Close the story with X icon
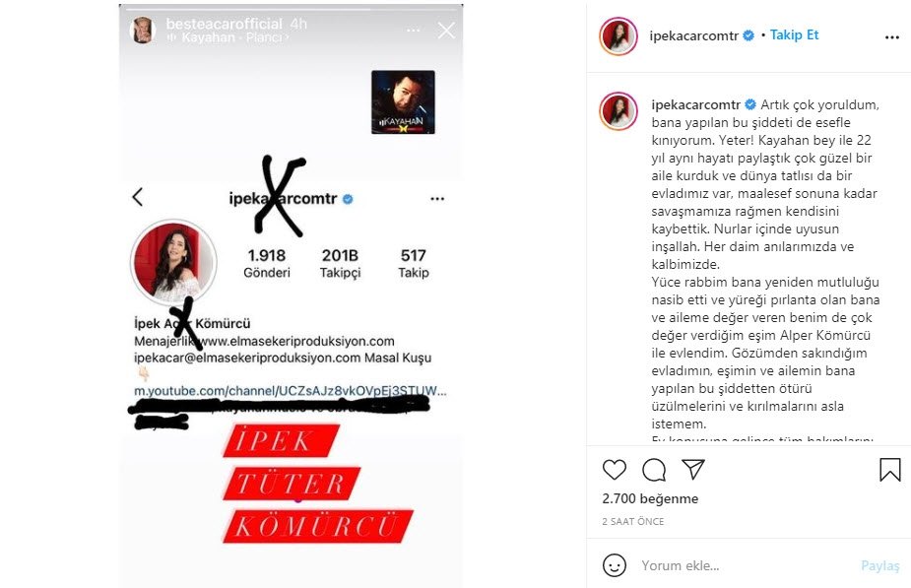 click(446, 31)
